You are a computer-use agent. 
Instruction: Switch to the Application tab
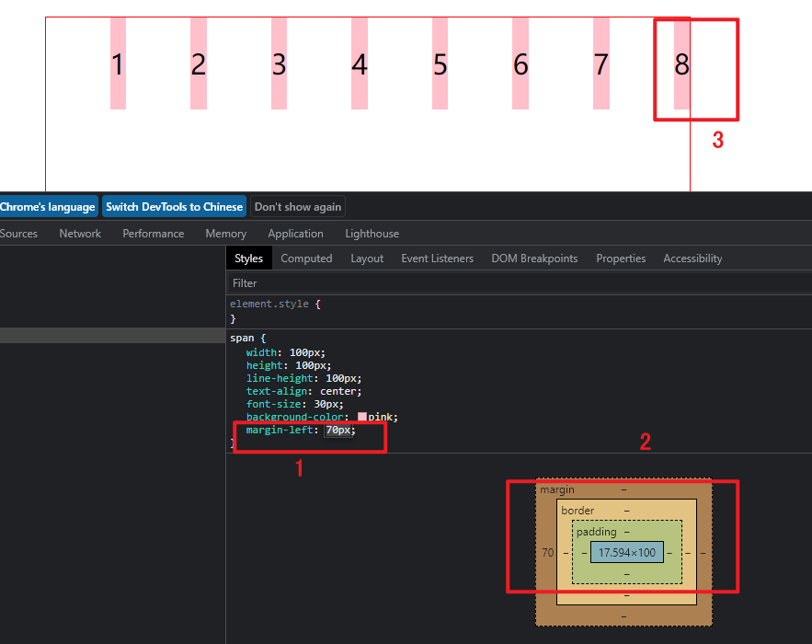coord(296,234)
